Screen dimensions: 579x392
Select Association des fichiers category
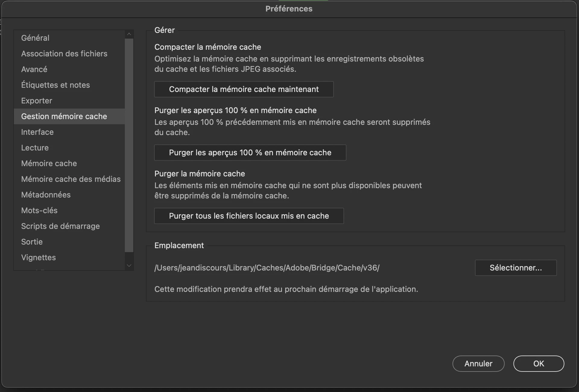(64, 54)
